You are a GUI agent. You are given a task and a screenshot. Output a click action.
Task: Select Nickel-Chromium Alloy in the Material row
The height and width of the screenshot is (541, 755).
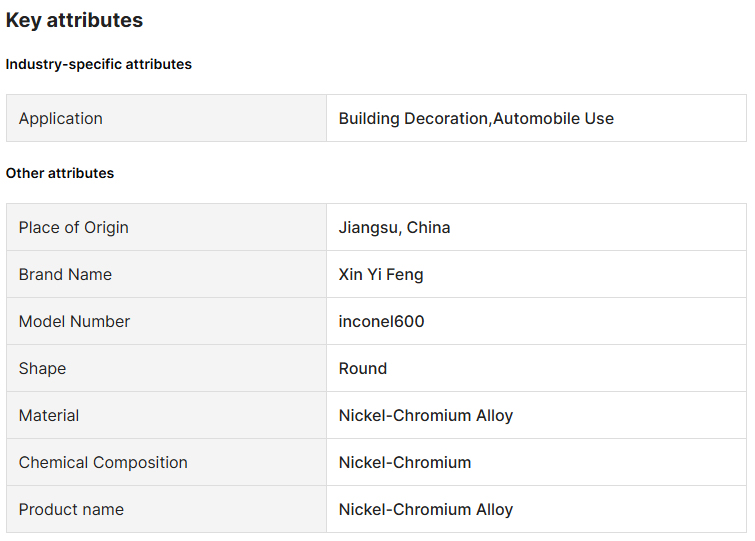pos(425,415)
